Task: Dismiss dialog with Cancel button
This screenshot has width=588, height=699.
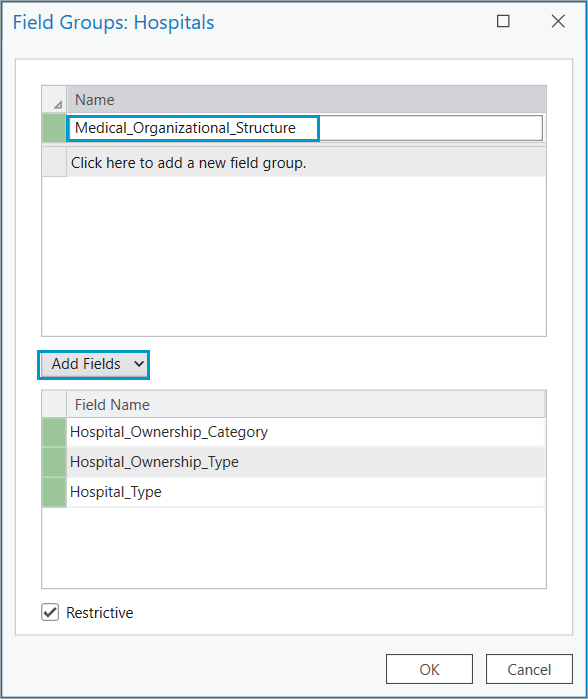Action: 529,669
